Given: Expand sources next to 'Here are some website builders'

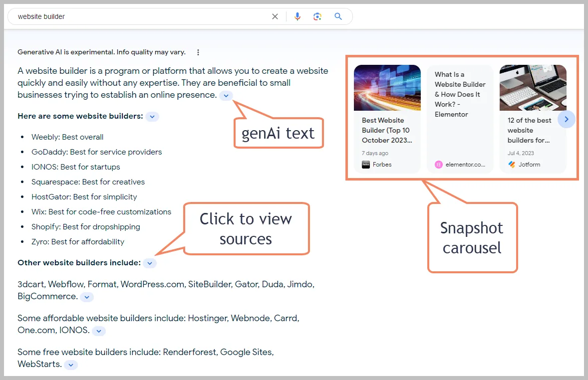Looking at the screenshot, I should coord(152,117).
